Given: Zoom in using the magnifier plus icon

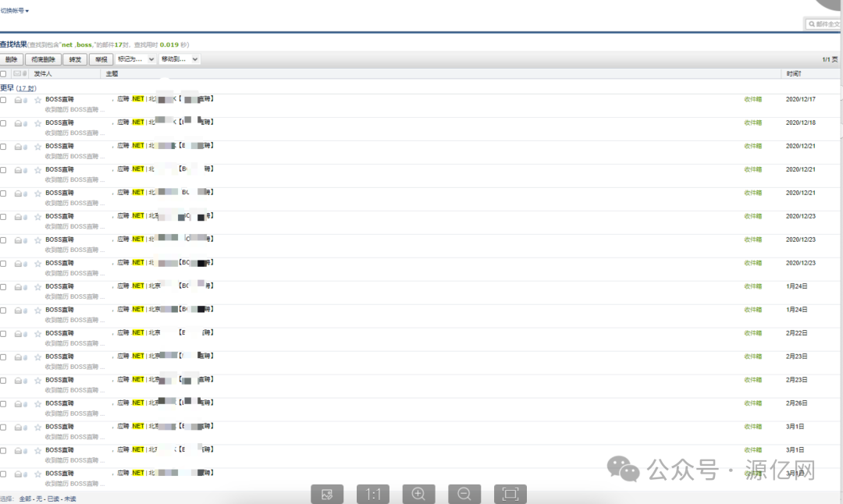Looking at the screenshot, I should pos(418,494).
